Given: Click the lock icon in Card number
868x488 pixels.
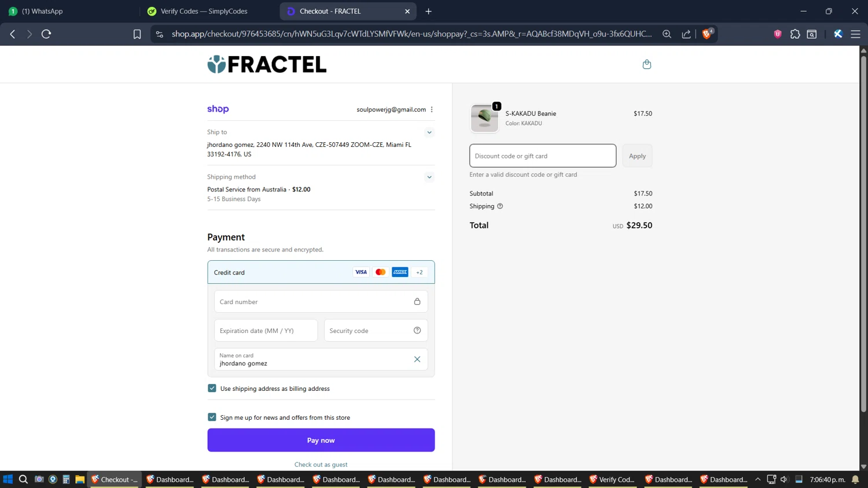Looking at the screenshot, I should pyautogui.click(x=417, y=301).
